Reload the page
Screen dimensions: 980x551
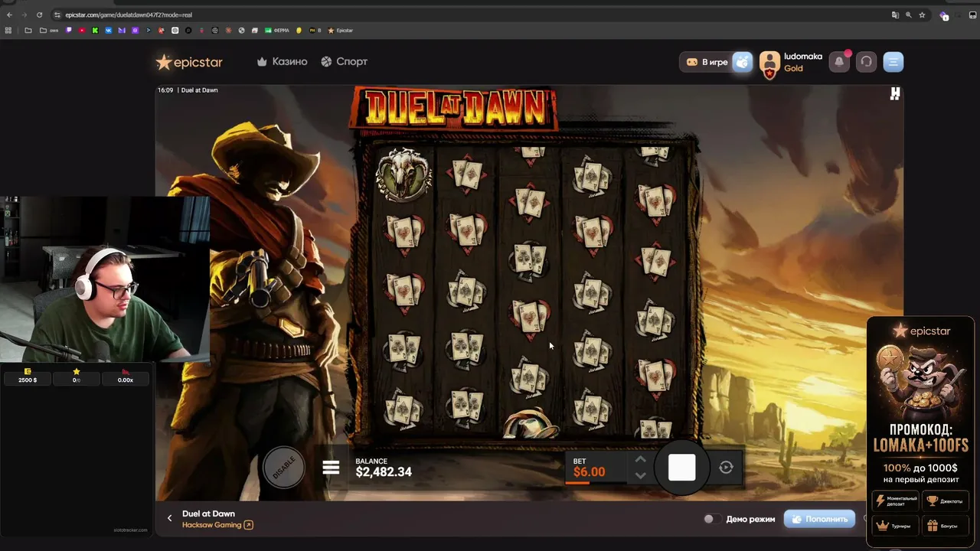39,15
